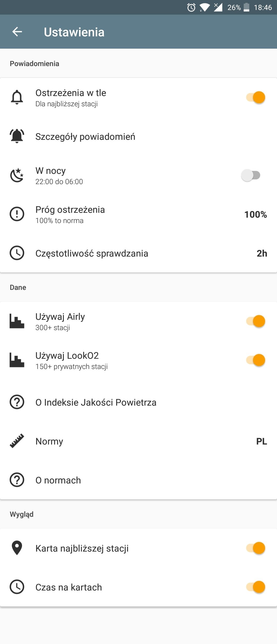The width and height of the screenshot is (277, 644).
Task: Tap the ruler icon beside Normy
Action: (17, 441)
